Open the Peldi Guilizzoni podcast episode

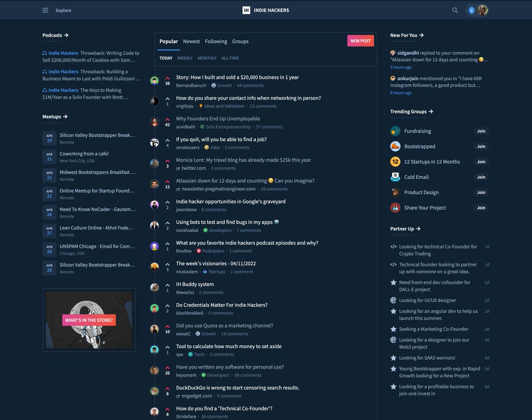(91, 75)
